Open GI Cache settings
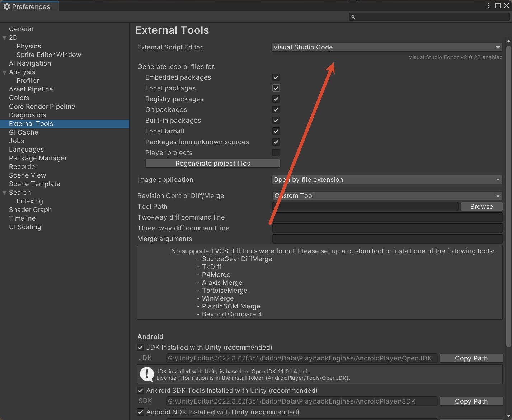512x420 pixels. (x=24, y=132)
